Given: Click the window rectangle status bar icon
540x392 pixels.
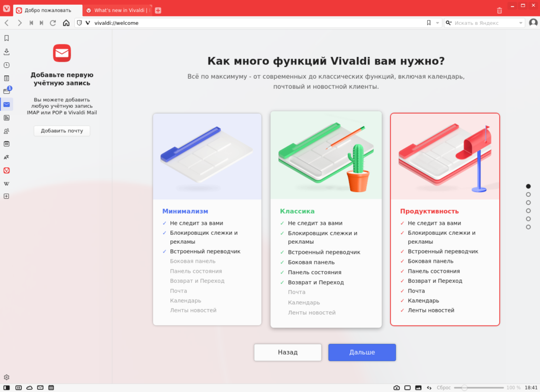Looking at the screenshot, I should pyautogui.click(x=408, y=388).
